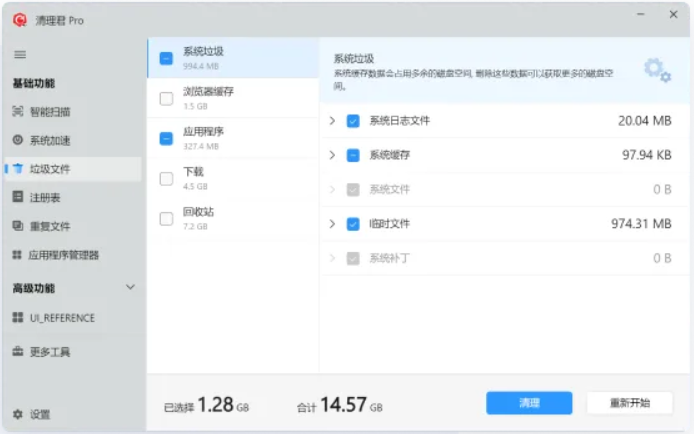This screenshot has height=434, width=694.
Task: Select the 浏览器缓存 category label
Action: 208,92
